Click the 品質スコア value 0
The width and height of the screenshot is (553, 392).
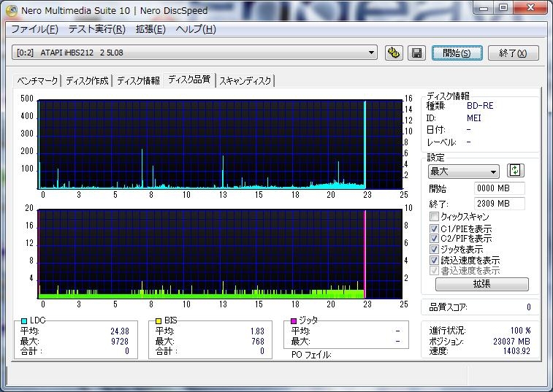click(529, 307)
